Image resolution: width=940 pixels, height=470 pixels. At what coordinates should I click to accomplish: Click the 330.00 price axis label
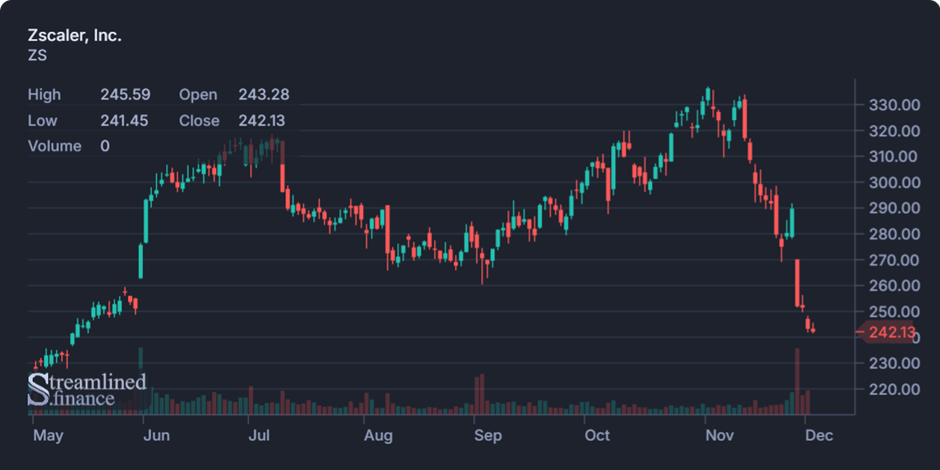pyautogui.click(x=894, y=106)
